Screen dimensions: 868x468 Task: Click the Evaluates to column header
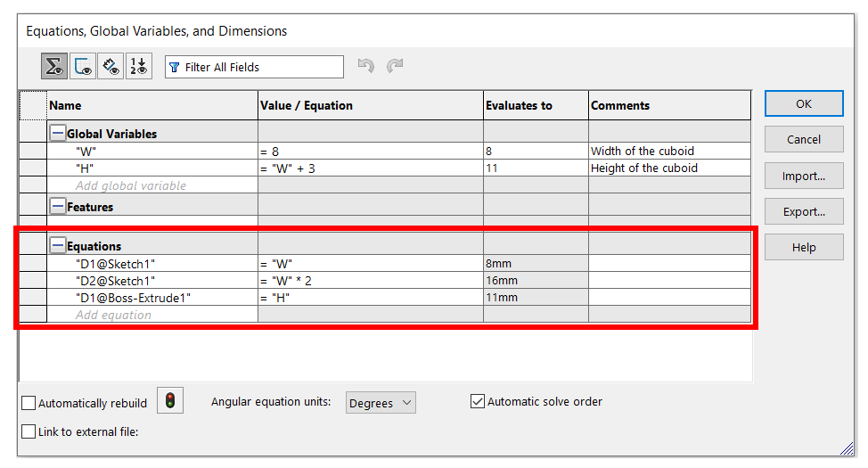tap(536, 105)
